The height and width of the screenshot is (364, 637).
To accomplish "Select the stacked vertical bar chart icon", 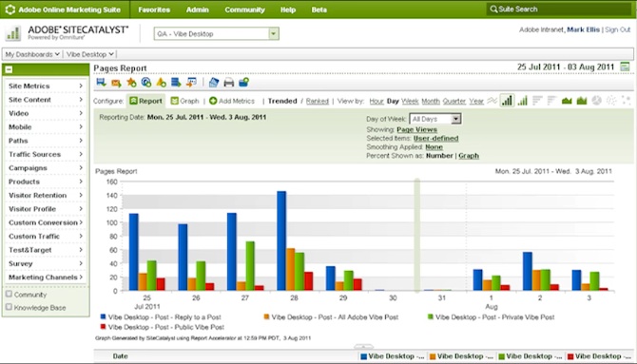I will coord(523,101).
